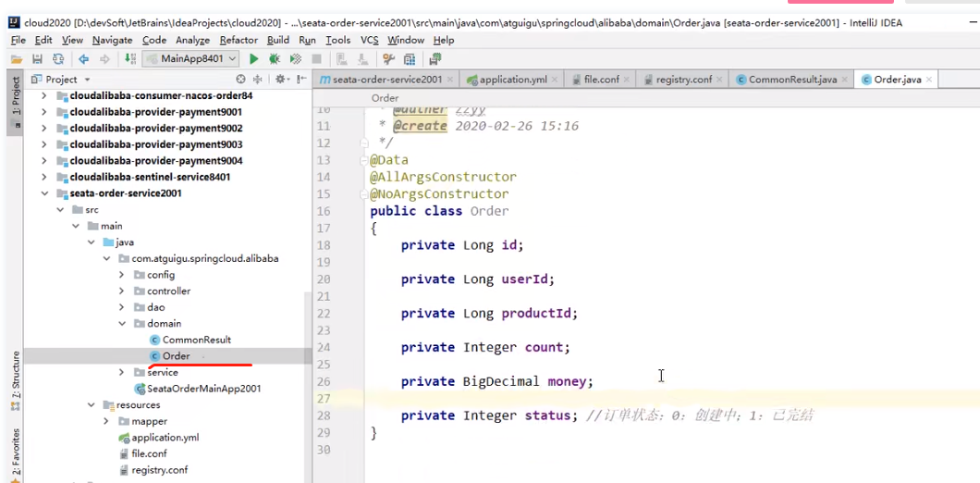Open the File menu
The image size is (980, 483).
click(18, 40)
